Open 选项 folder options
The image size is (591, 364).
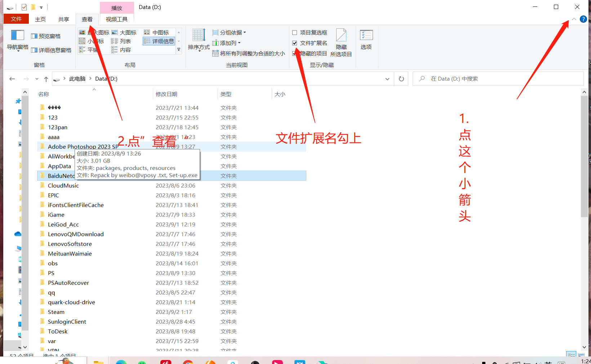point(366,40)
